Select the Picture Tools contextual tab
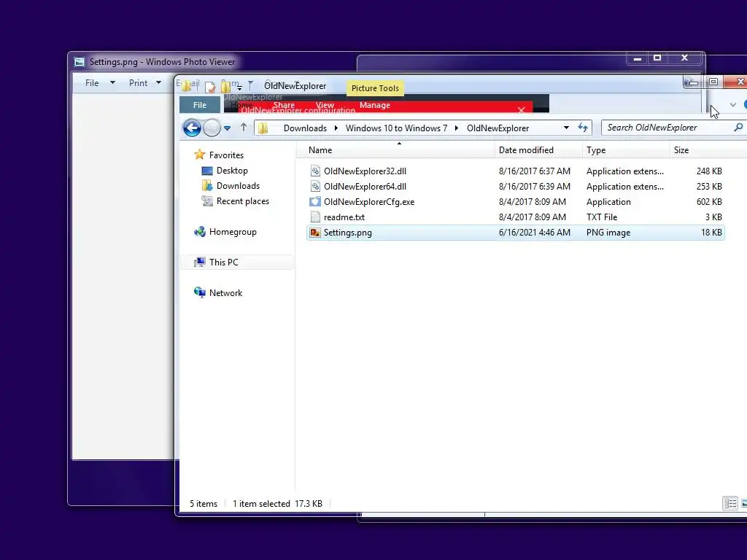Screen dimensions: 747x560 click(x=375, y=88)
